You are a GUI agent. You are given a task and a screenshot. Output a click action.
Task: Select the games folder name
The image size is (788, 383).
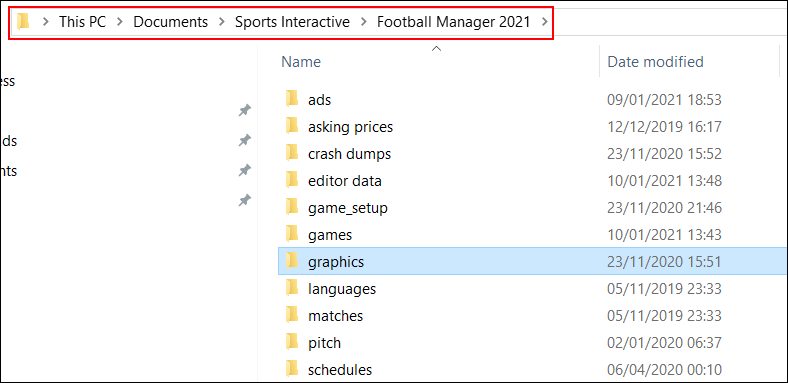click(x=330, y=235)
